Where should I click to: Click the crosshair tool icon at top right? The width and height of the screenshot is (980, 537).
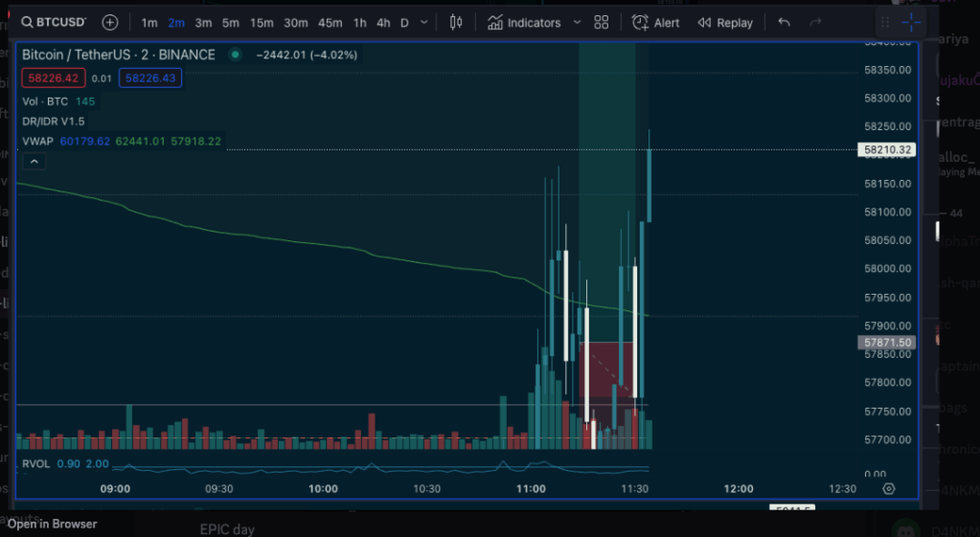pos(910,22)
